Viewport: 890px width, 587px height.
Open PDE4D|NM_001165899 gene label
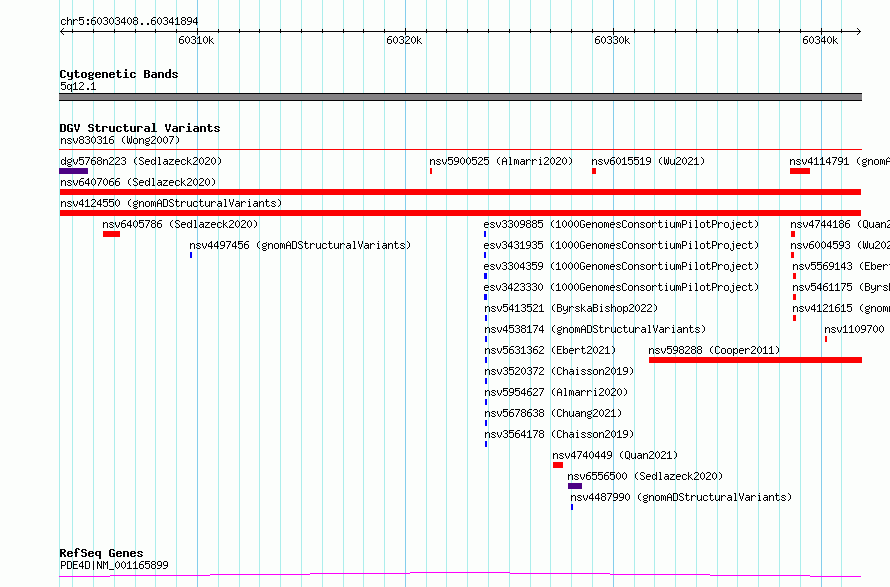coord(114,565)
